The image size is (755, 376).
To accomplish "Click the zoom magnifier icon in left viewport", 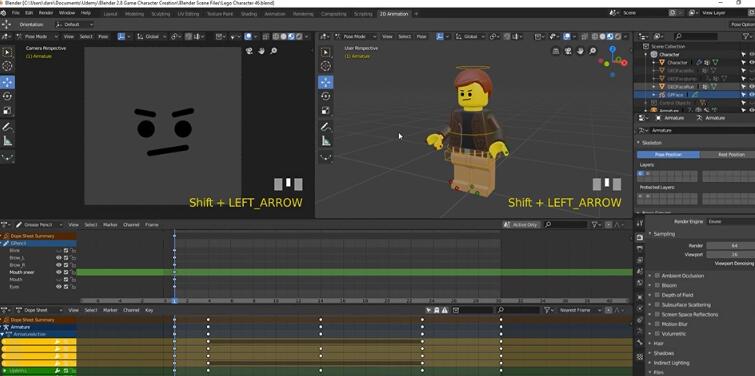I will tap(273, 51).
